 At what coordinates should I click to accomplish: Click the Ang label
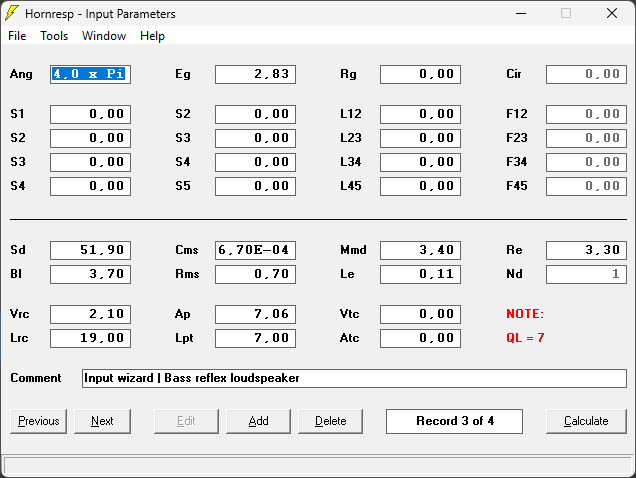21,74
